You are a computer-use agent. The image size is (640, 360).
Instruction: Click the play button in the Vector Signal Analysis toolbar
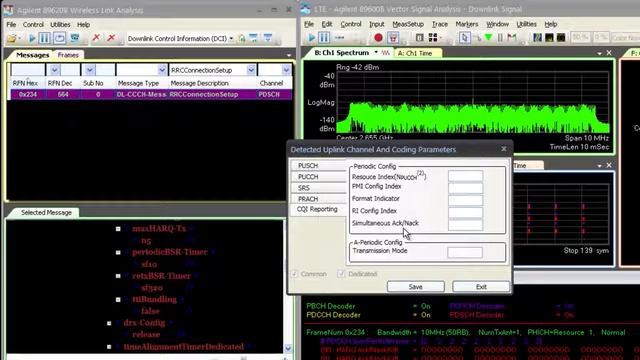point(311,38)
